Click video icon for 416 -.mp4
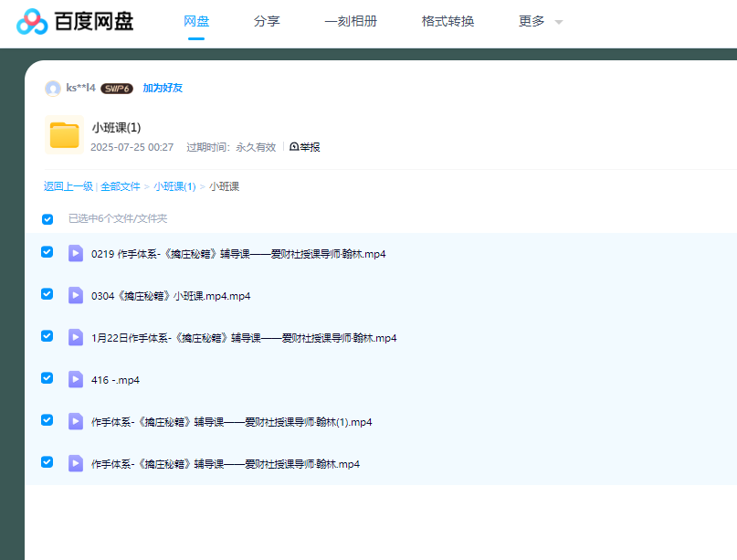 click(76, 379)
